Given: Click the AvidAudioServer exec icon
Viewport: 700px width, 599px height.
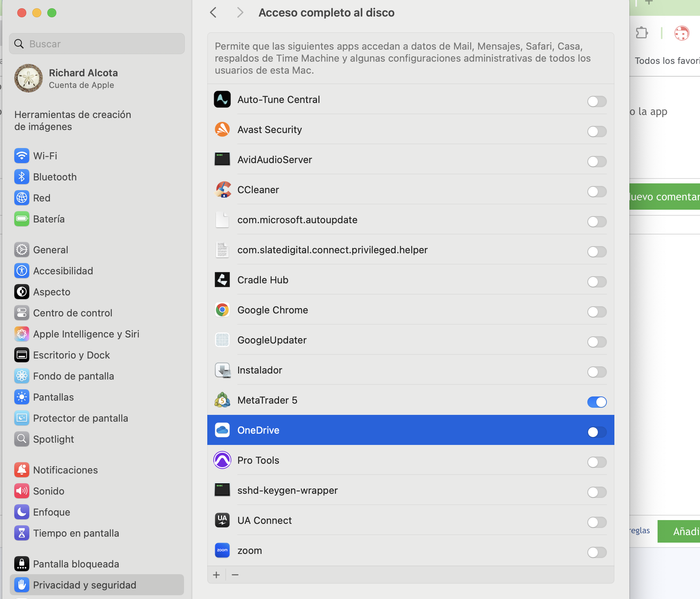Looking at the screenshot, I should (x=222, y=159).
